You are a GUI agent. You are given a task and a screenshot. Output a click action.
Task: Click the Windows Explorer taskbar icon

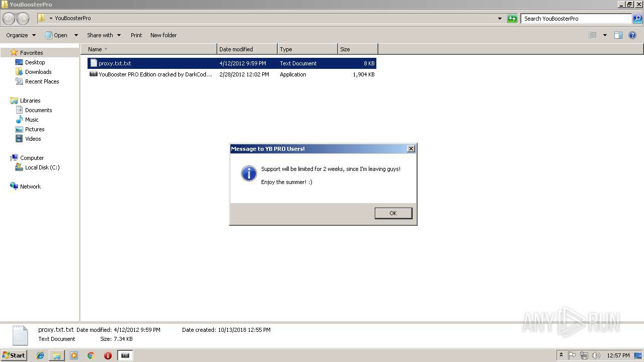[x=57, y=355]
